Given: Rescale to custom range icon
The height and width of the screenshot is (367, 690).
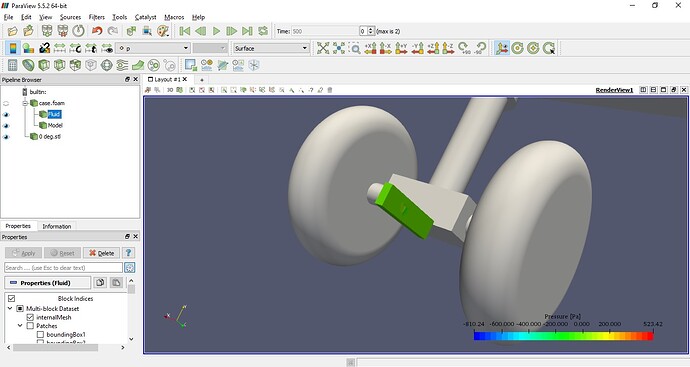Looking at the screenshot, I should (x=75, y=48).
